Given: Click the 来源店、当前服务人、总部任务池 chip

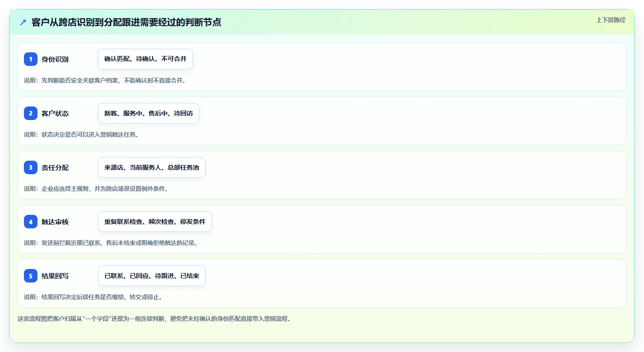Looking at the screenshot, I should coord(152,167).
